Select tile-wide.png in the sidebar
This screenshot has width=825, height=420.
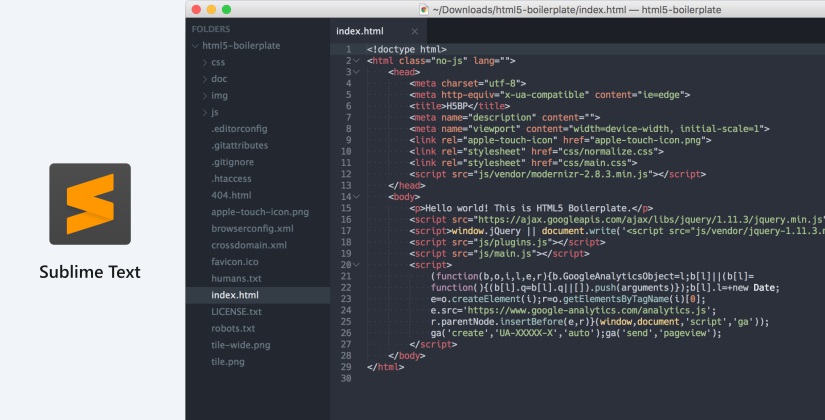click(241, 345)
